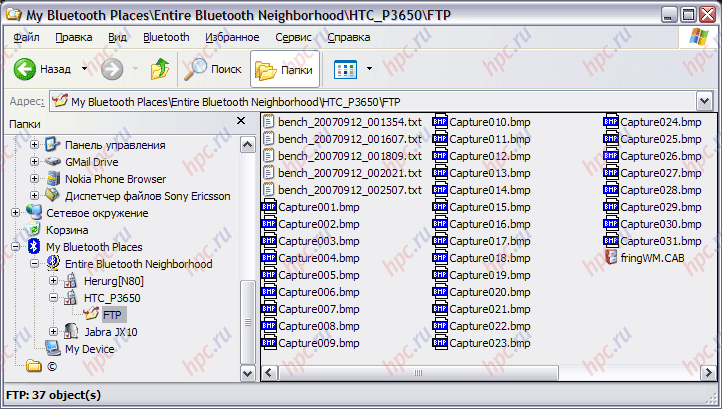The width and height of the screenshot is (722, 409).
Task: Open the Назад history dropdown arrow
Action: point(84,69)
